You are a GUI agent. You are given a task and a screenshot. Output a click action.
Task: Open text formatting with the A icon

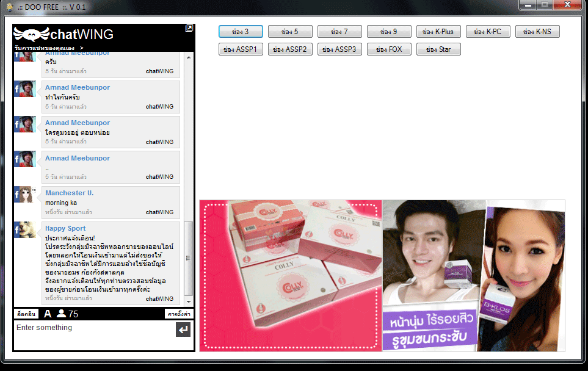coord(48,314)
